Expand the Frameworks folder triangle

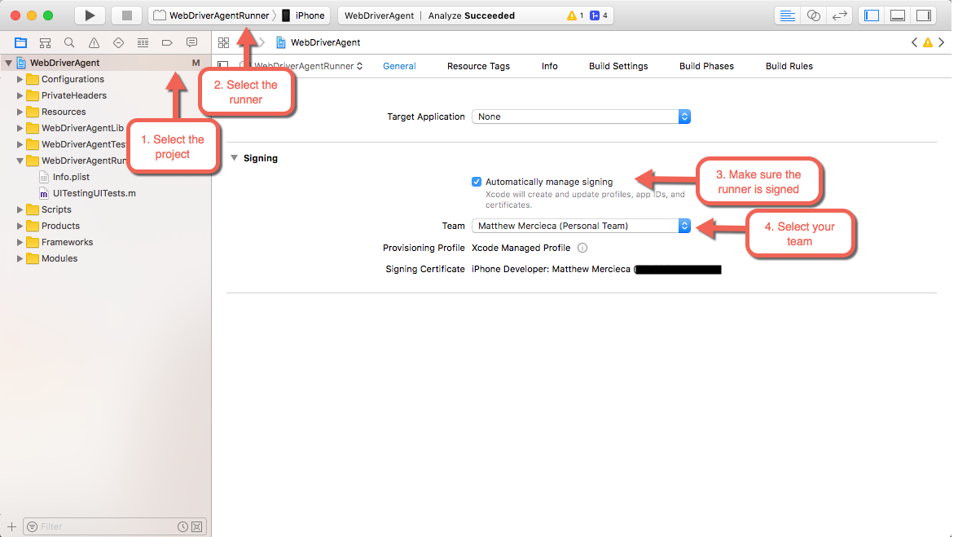pos(20,242)
